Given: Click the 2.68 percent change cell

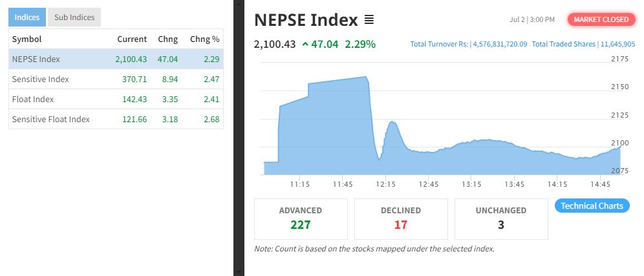Looking at the screenshot, I should pos(211,119).
